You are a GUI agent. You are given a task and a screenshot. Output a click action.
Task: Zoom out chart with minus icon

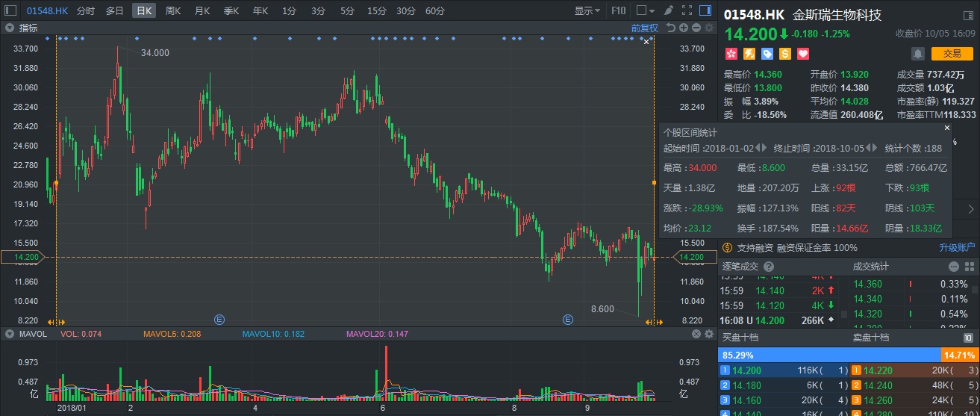pos(696,28)
